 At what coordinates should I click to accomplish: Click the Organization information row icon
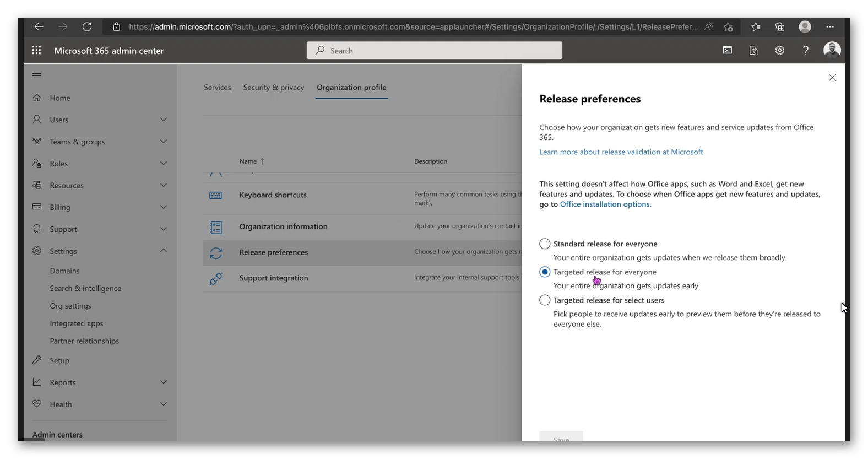pyautogui.click(x=216, y=227)
